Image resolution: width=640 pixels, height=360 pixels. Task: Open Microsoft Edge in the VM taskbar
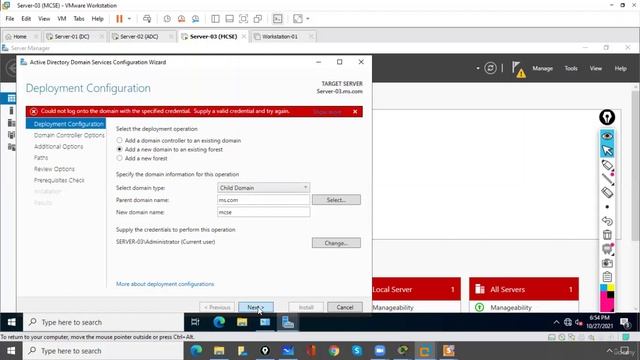219,322
